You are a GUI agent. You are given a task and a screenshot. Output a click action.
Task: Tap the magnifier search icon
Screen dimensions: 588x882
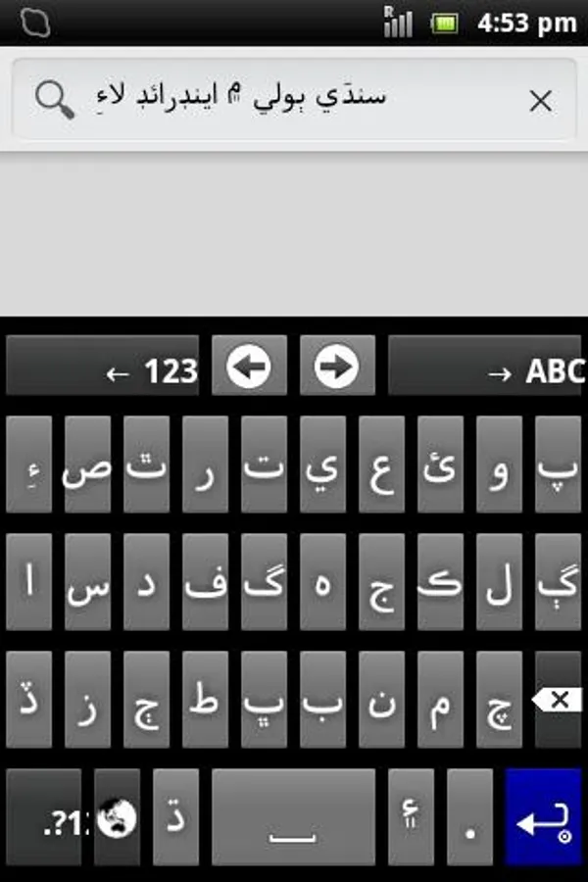point(55,100)
